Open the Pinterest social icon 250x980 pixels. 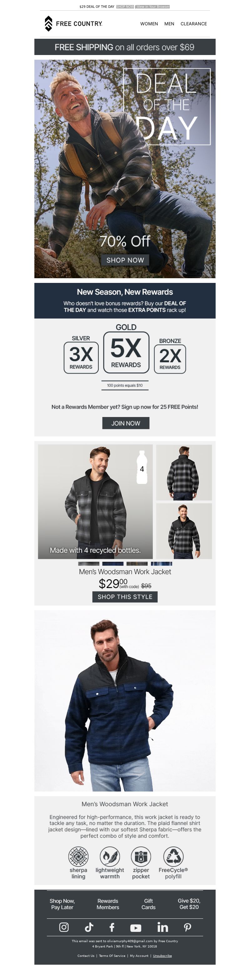tap(187, 927)
